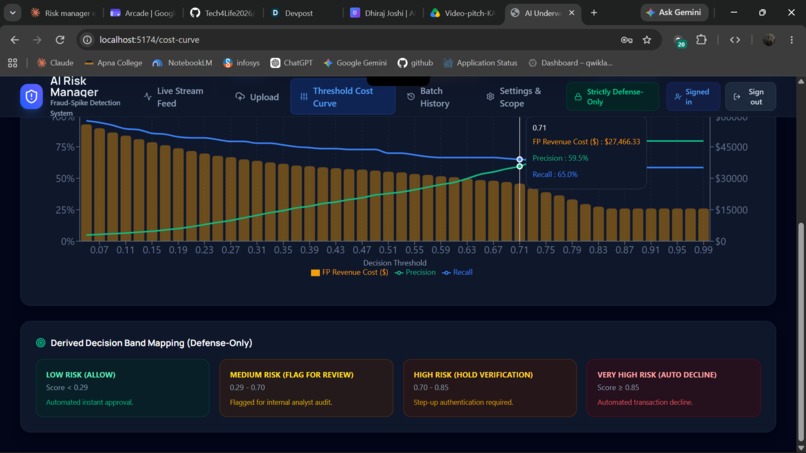Image resolution: width=806 pixels, height=453 pixels.
Task: Open the extension with 20 badge
Action: (679, 41)
